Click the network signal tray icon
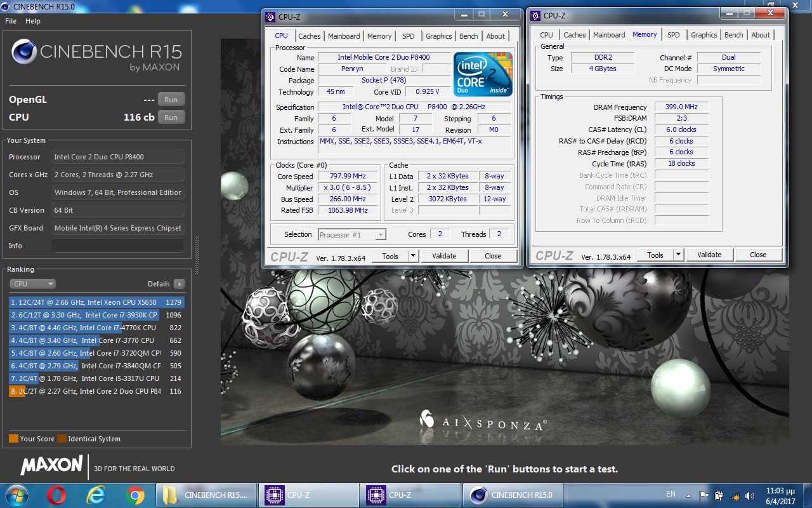This screenshot has height=508, width=812. click(x=734, y=495)
